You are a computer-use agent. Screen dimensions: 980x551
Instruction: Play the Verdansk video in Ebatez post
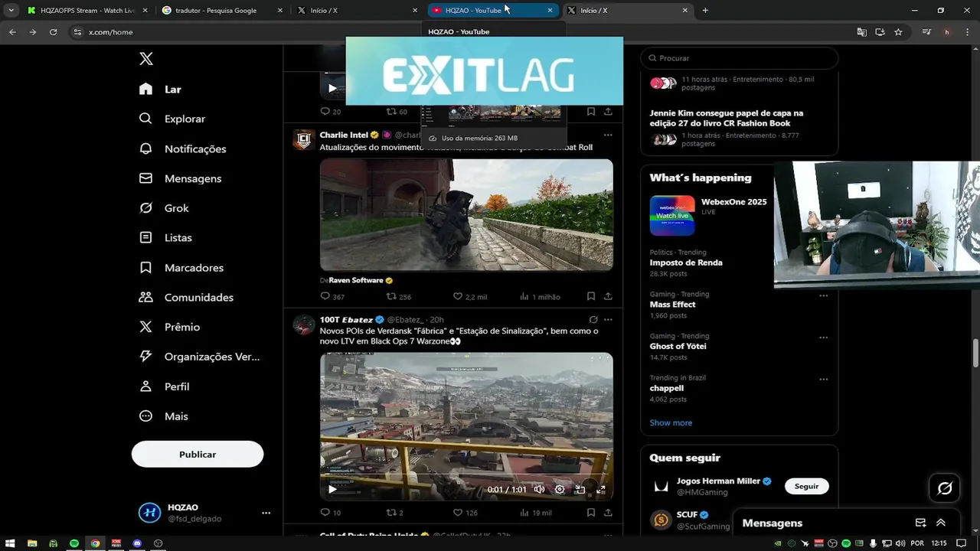pos(332,489)
